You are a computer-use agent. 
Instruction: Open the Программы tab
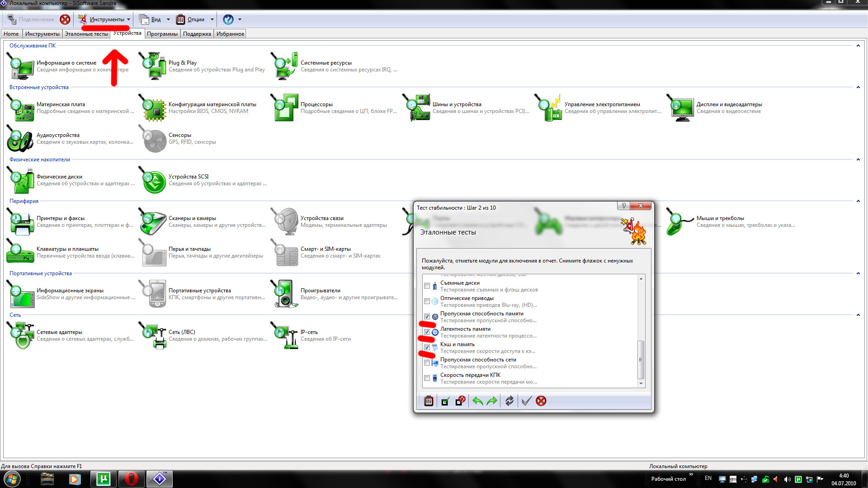pos(162,34)
